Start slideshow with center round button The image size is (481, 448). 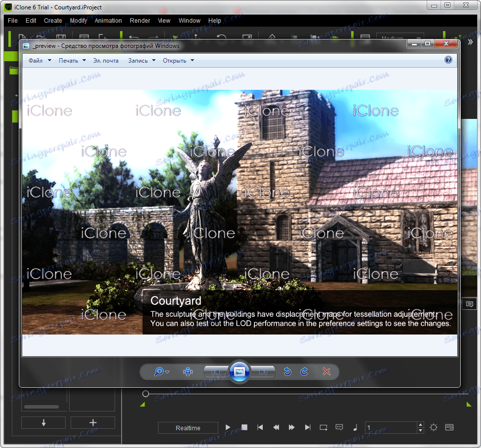(240, 372)
